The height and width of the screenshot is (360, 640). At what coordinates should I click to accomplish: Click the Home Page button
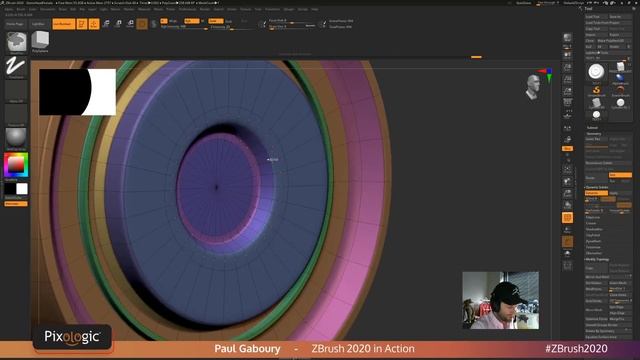click(15, 24)
